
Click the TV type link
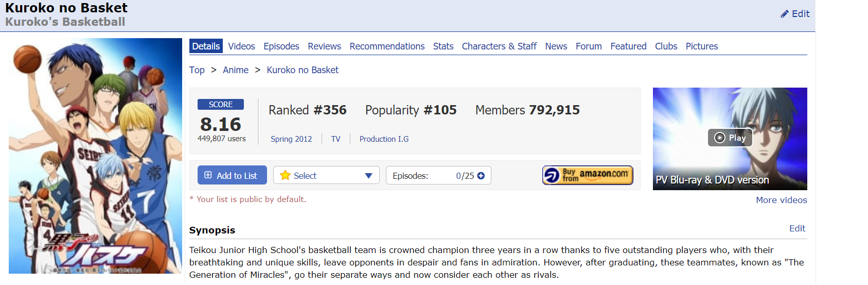coord(335,139)
